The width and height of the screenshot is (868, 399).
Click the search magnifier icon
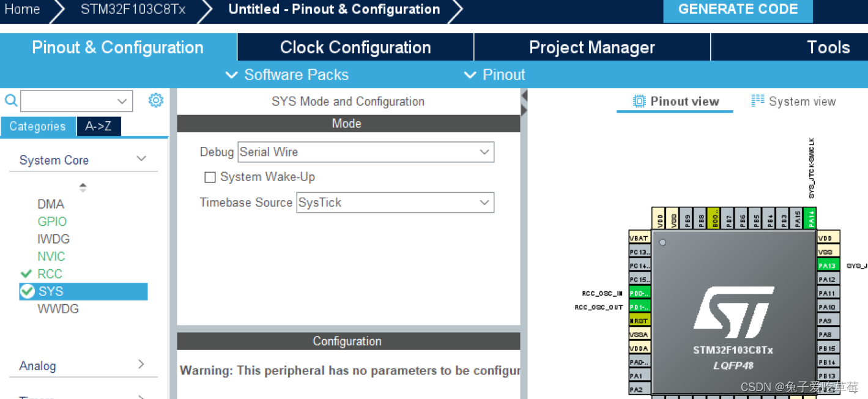[x=11, y=100]
